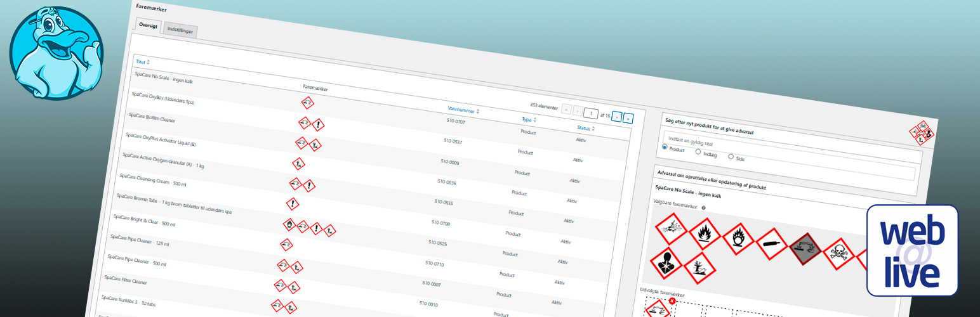Select the gas cylinder hazard symbol

pos(771,244)
